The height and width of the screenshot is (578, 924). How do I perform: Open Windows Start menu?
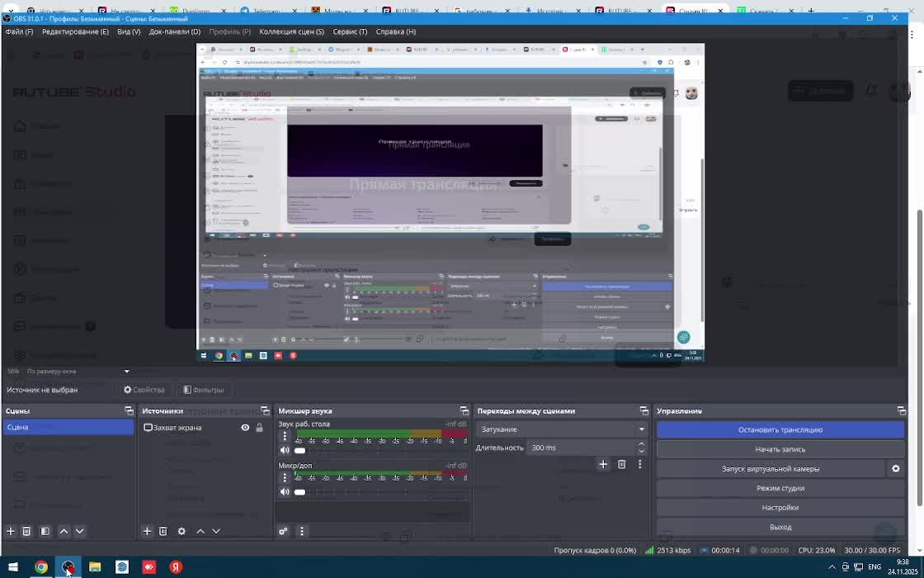[12, 567]
